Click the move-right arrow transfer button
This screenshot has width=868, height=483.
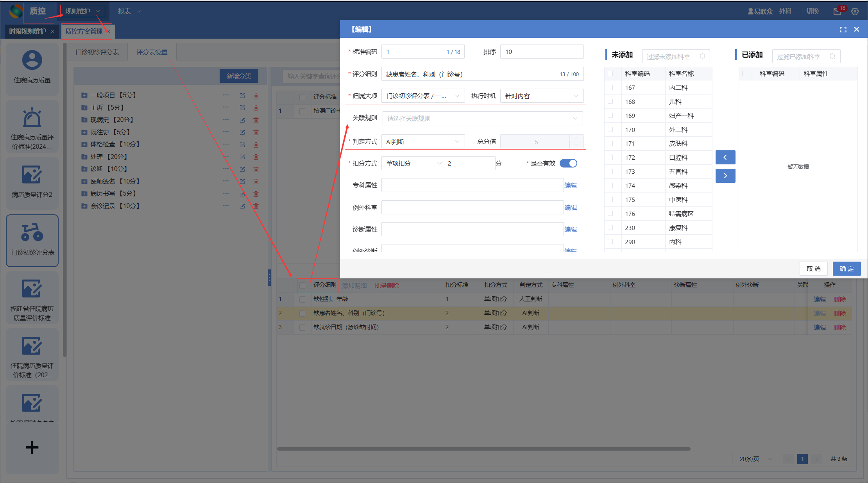725,176
